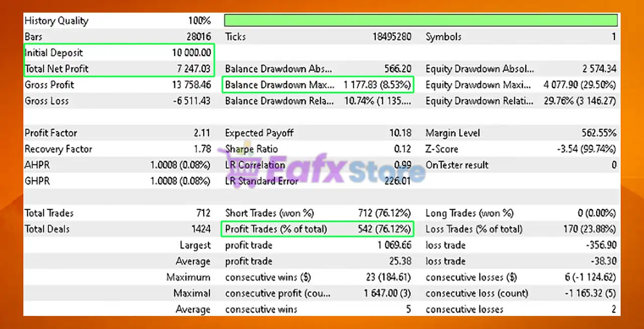Select the Profit Factor value 2.11
The height and width of the screenshot is (329, 644).
(202, 133)
